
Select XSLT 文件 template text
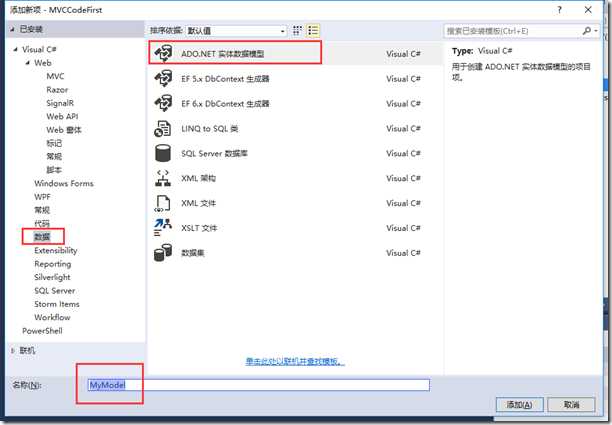[x=199, y=228]
